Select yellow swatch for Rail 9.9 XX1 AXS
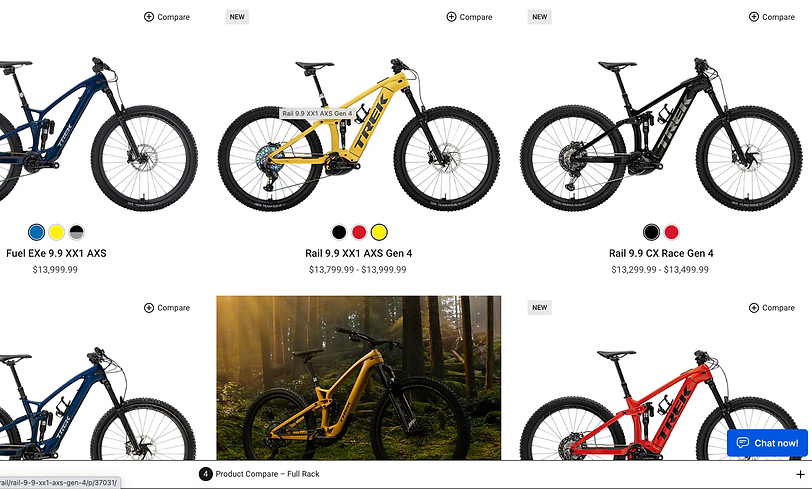This screenshot has height=489, width=812. (x=379, y=232)
